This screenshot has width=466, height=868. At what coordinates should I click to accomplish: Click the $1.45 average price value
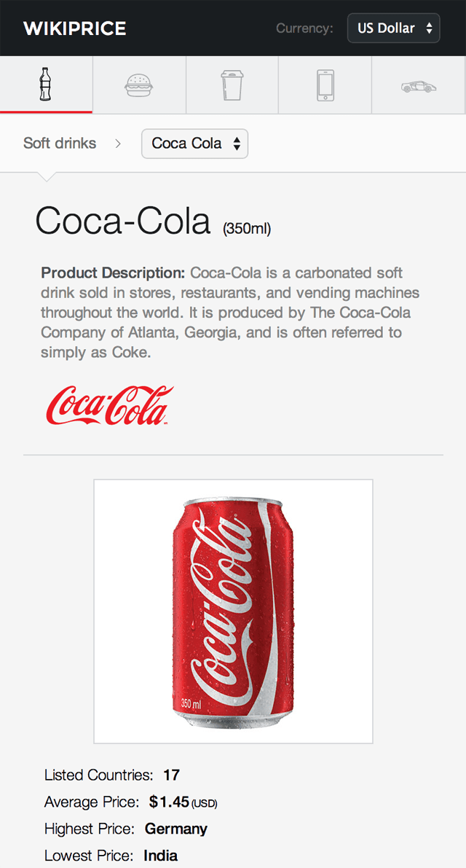point(170,802)
